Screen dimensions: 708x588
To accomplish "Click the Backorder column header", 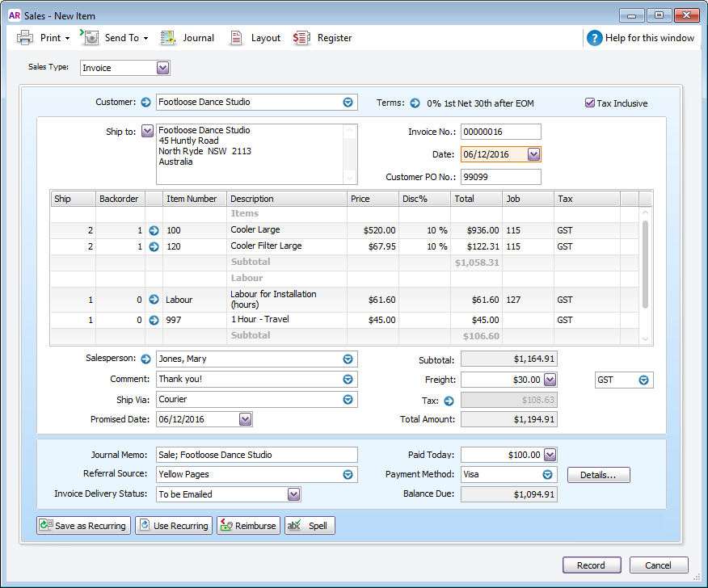I will (120, 199).
